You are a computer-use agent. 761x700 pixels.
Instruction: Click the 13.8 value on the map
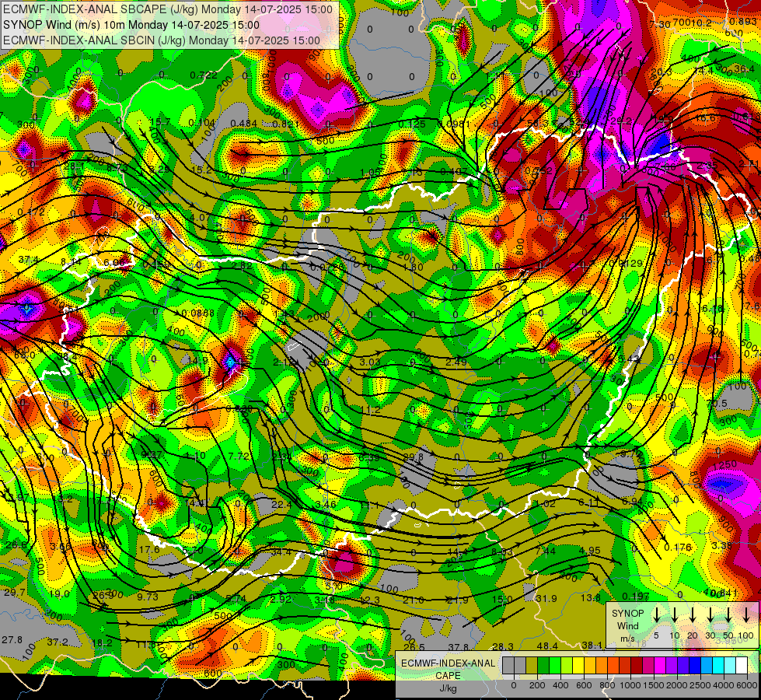click(591, 597)
